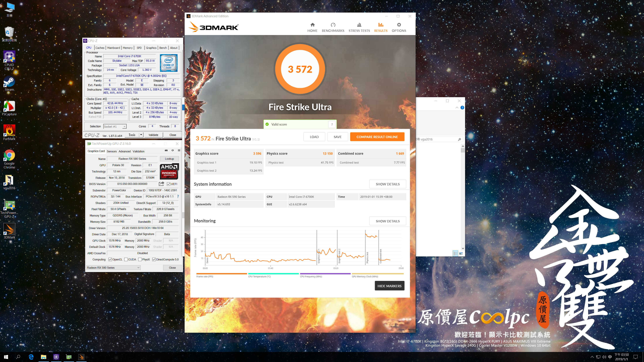Click the AMD Radeon Graphics logo in GPU-Z

click(169, 171)
